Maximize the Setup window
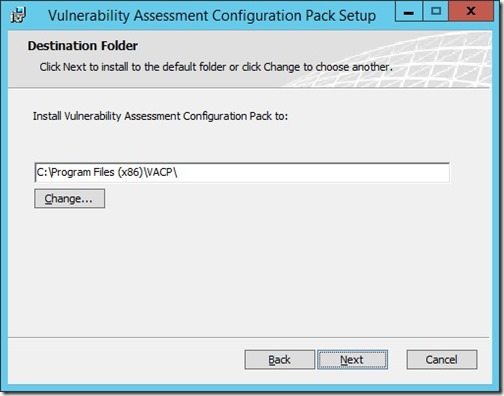The image size is (504, 396). pyautogui.click(x=435, y=11)
